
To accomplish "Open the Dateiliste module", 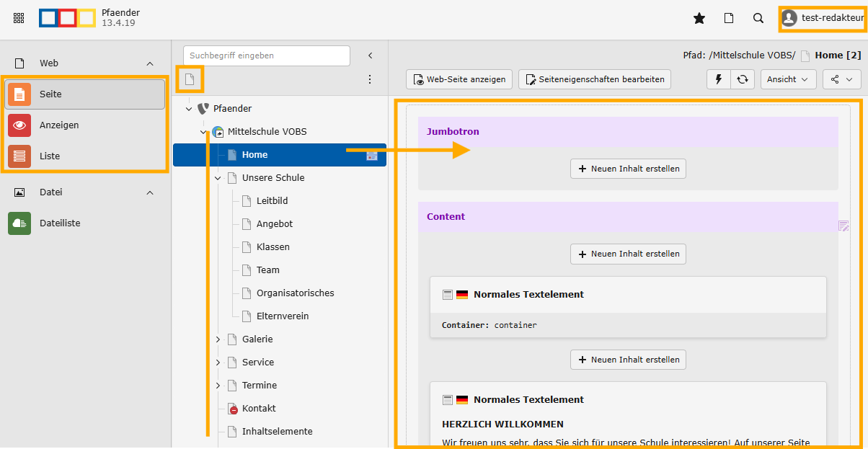I will tap(60, 223).
